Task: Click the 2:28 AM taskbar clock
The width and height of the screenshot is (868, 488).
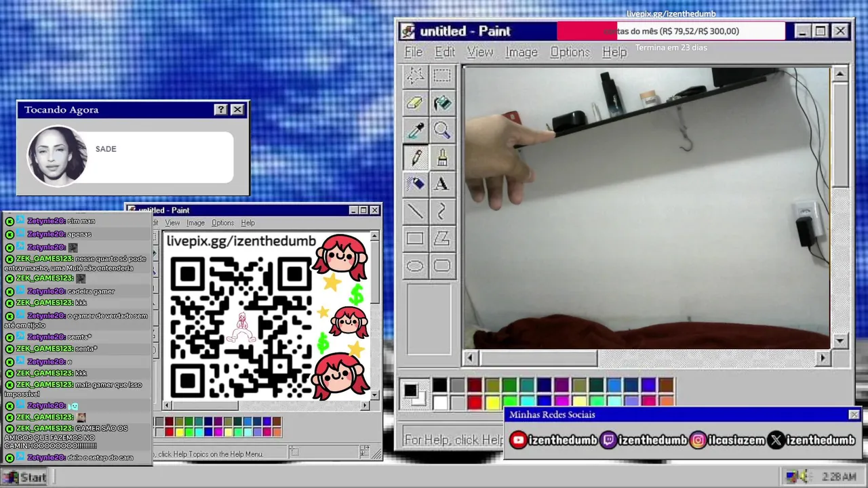Action: 838,476
